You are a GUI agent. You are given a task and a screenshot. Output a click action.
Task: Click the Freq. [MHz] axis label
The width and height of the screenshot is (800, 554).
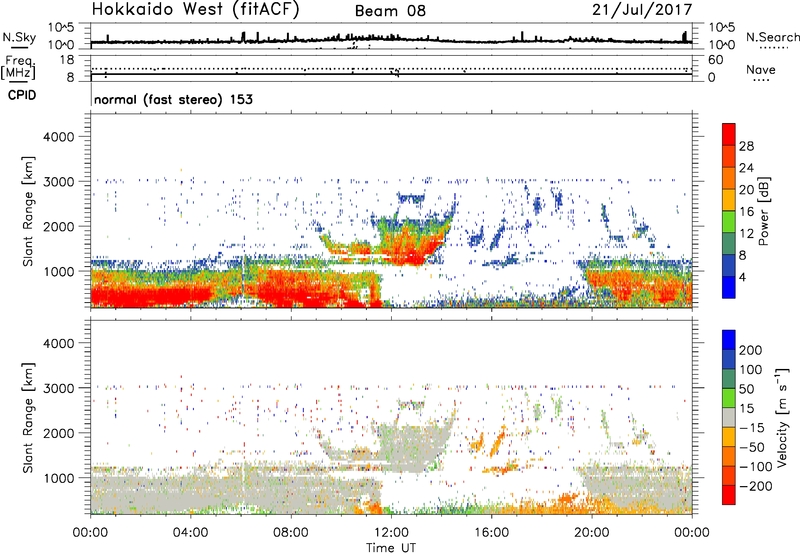pyautogui.click(x=16, y=66)
